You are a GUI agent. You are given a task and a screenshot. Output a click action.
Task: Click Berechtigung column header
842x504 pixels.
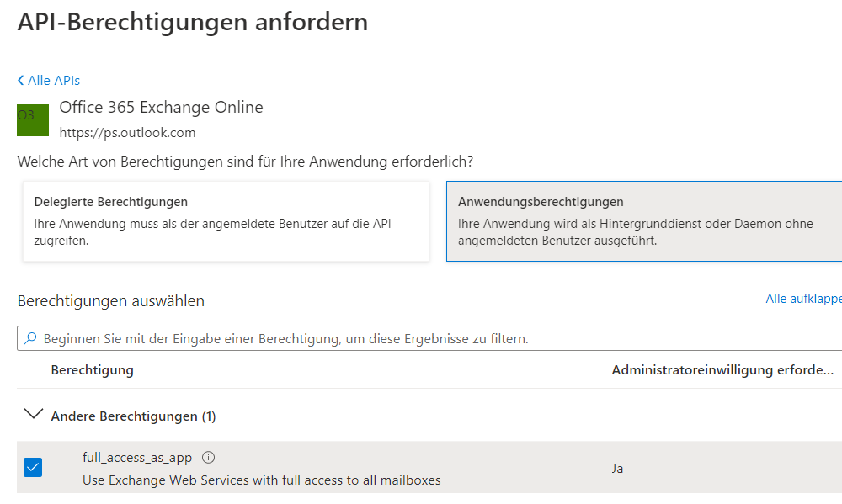pyautogui.click(x=93, y=370)
